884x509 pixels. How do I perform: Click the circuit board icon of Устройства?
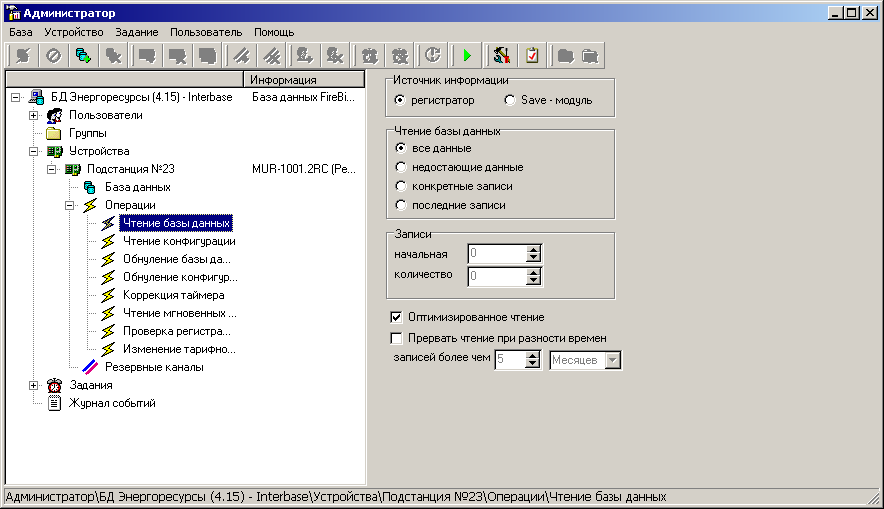(x=54, y=151)
